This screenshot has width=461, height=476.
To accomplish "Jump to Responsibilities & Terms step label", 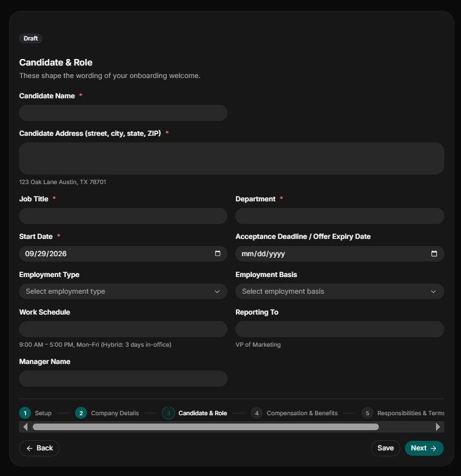I will point(410,413).
